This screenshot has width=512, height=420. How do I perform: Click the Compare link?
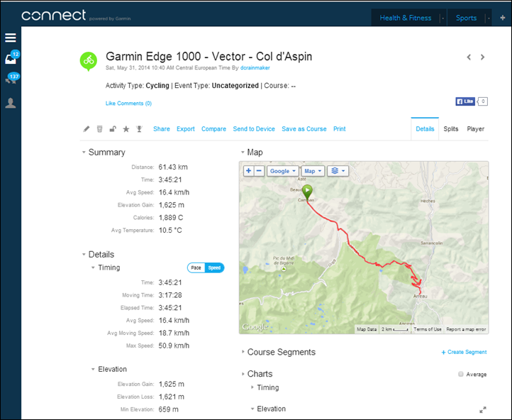point(213,129)
